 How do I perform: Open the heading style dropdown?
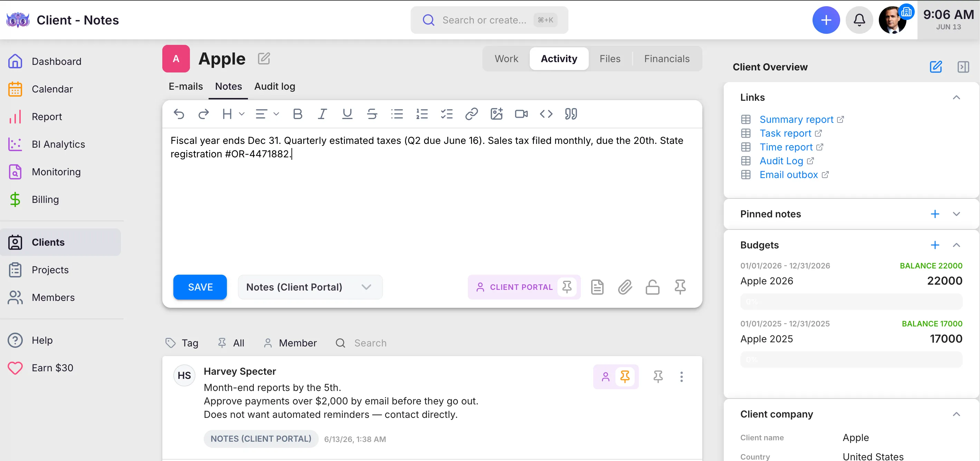(x=233, y=114)
